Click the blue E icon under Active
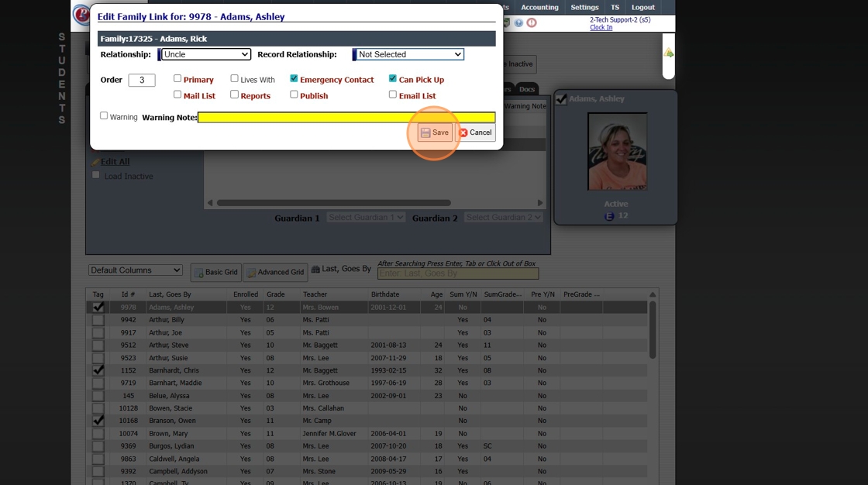Viewport: 868px width, 485px height. pos(609,216)
